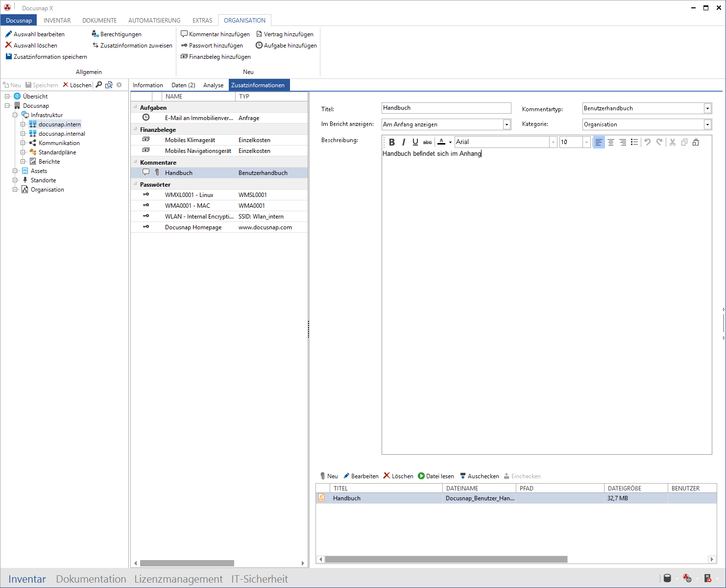Click Löschen in the tree toolbar
Image resolution: width=726 pixels, height=588 pixels.
(77, 85)
